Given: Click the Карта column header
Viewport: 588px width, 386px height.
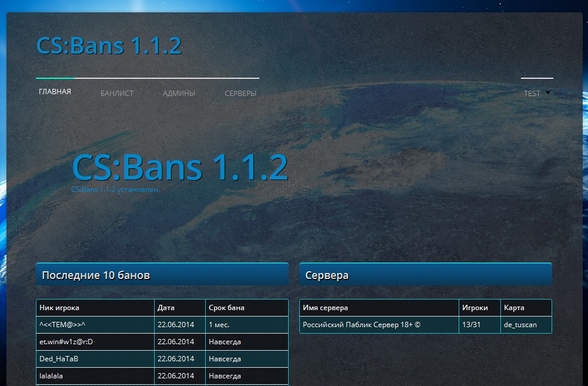Looking at the screenshot, I should (526, 308).
